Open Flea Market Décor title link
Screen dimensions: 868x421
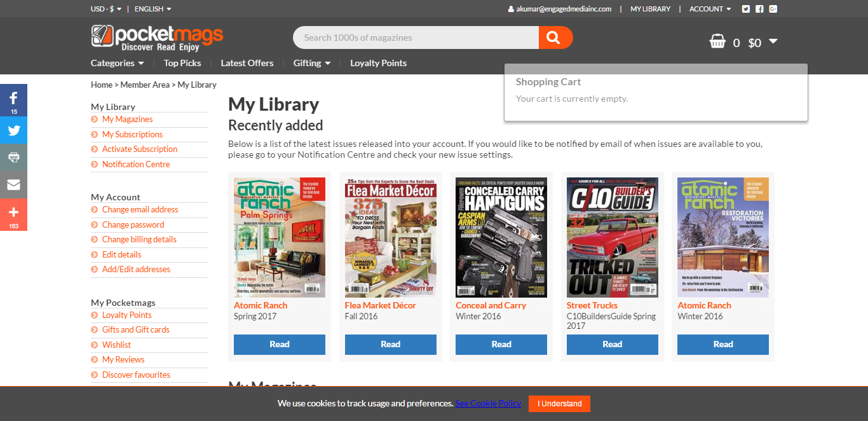click(x=381, y=305)
